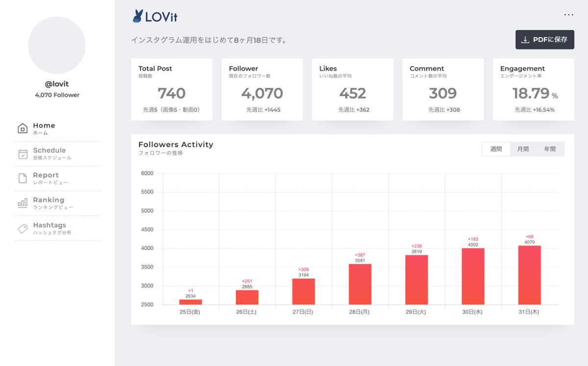This screenshot has height=366, width=588.
Task: Switch chart to 月間 monthly view
Action: [x=523, y=149]
